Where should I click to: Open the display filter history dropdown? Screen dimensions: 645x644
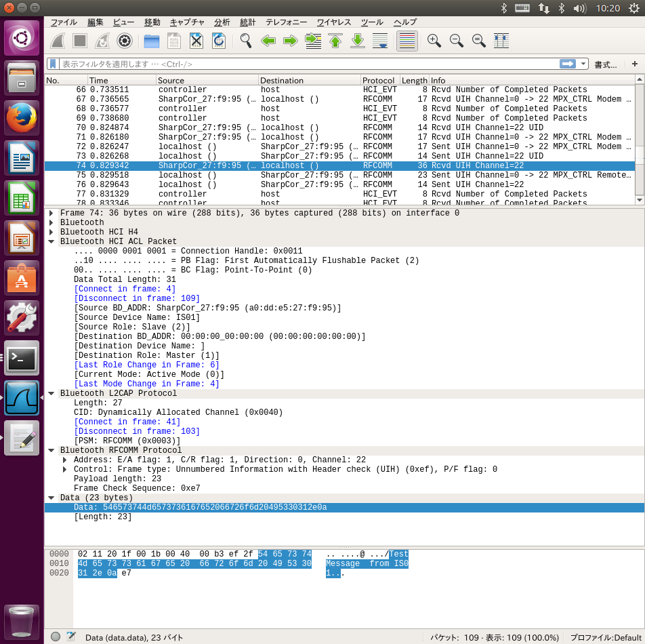[583, 64]
